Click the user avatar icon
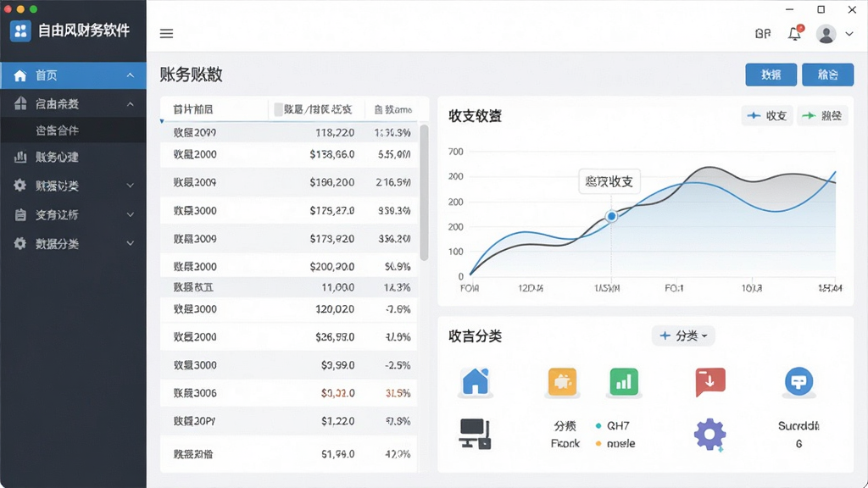Screen dimensions: 868x488 click(826, 34)
